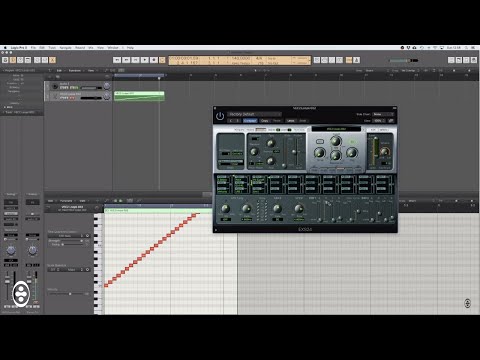Adjust the Audio 1 track pan knob
480x360 pixels.
107,86
